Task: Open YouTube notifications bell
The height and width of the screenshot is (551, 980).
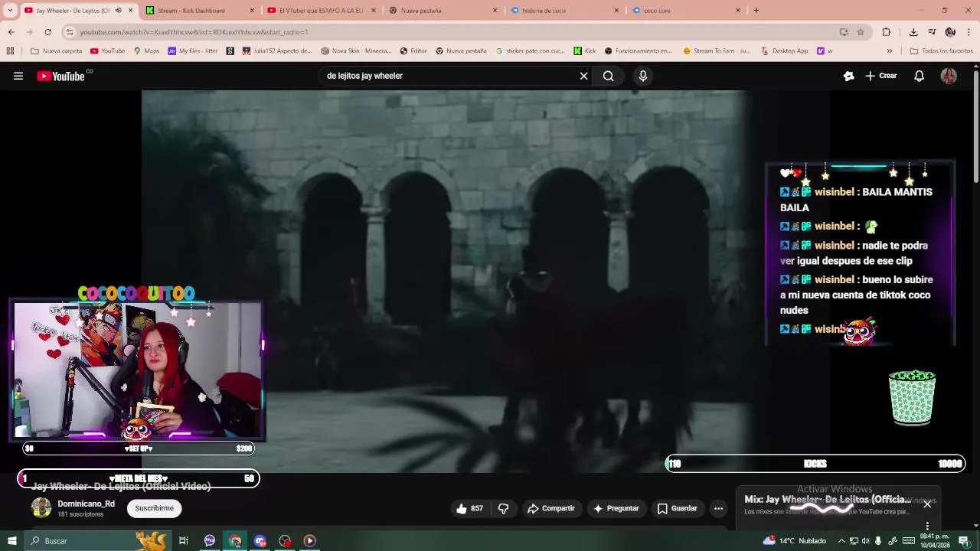Action: point(920,76)
